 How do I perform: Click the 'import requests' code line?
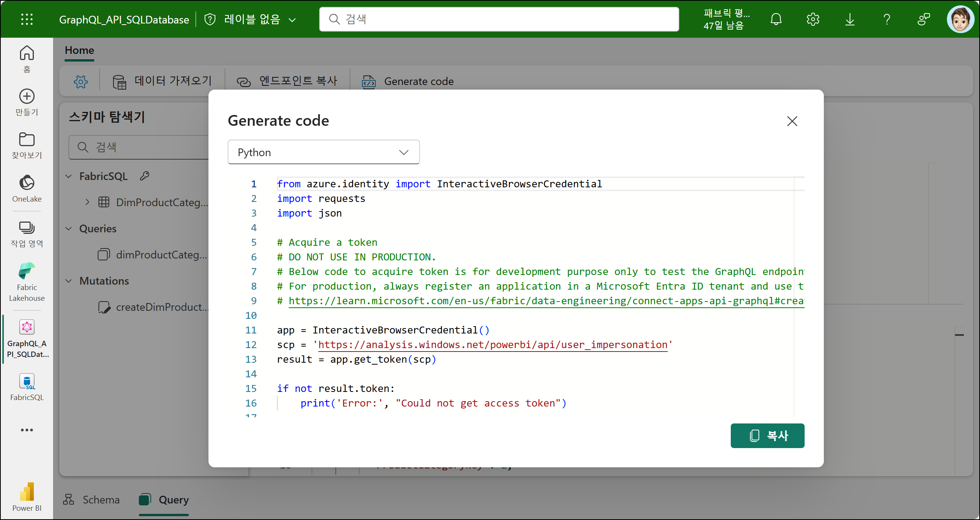click(x=321, y=198)
